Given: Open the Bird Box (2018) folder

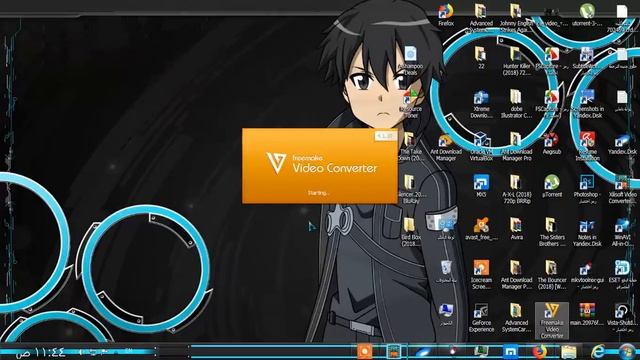Looking at the screenshot, I should pos(410,232).
